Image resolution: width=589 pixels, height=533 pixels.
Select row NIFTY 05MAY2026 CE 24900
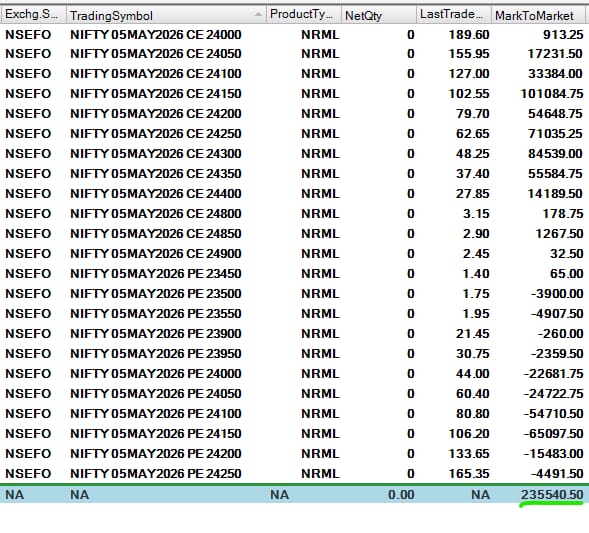[294, 254]
